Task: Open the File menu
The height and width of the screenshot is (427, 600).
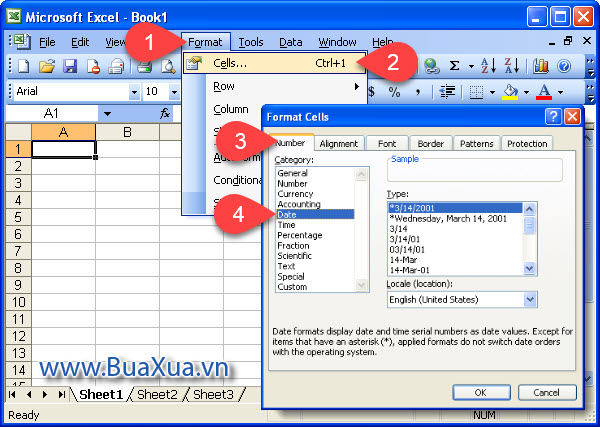Action: coord(47,42)
